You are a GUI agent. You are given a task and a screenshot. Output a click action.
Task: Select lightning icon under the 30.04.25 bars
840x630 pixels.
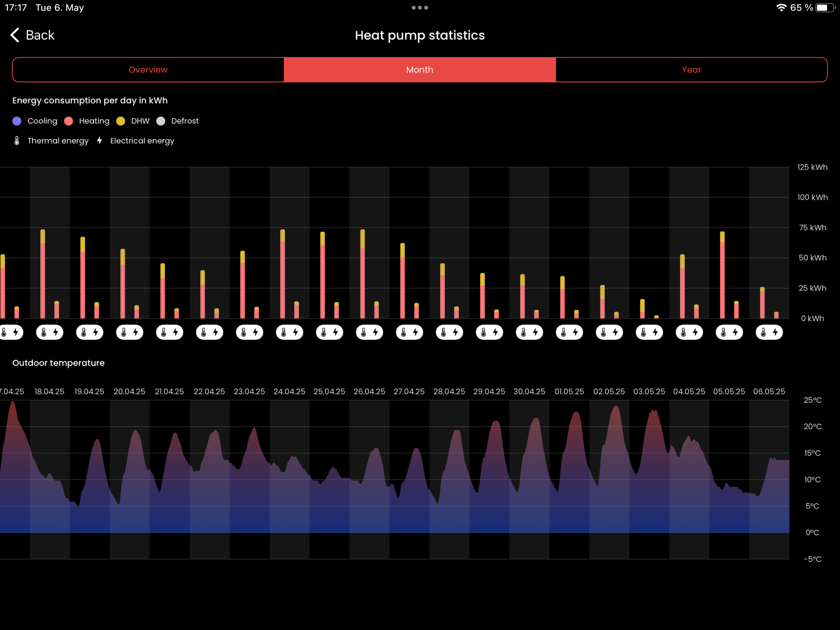tap(535, 332)
